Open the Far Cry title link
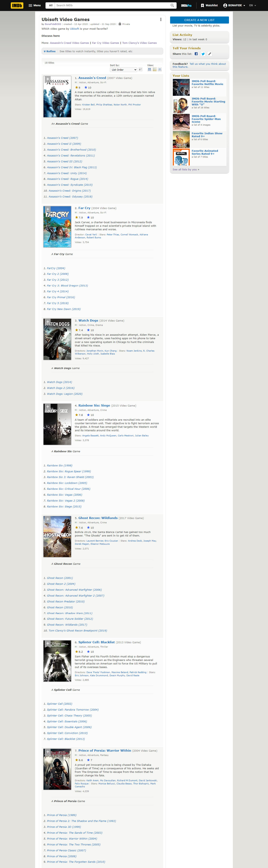The image size is (268, 868). (84, 208)
